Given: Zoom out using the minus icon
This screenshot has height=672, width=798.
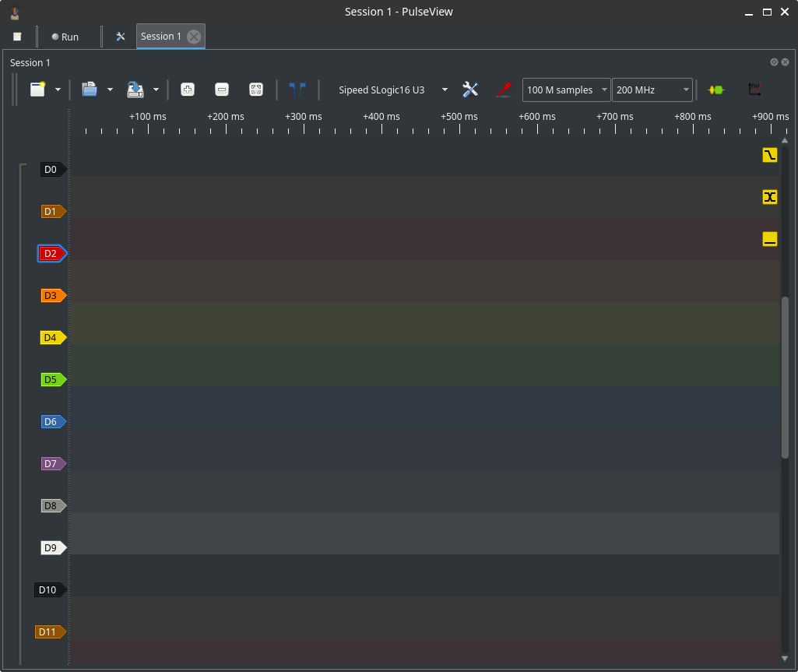Looking at the screenshot, I should (222, 90).
